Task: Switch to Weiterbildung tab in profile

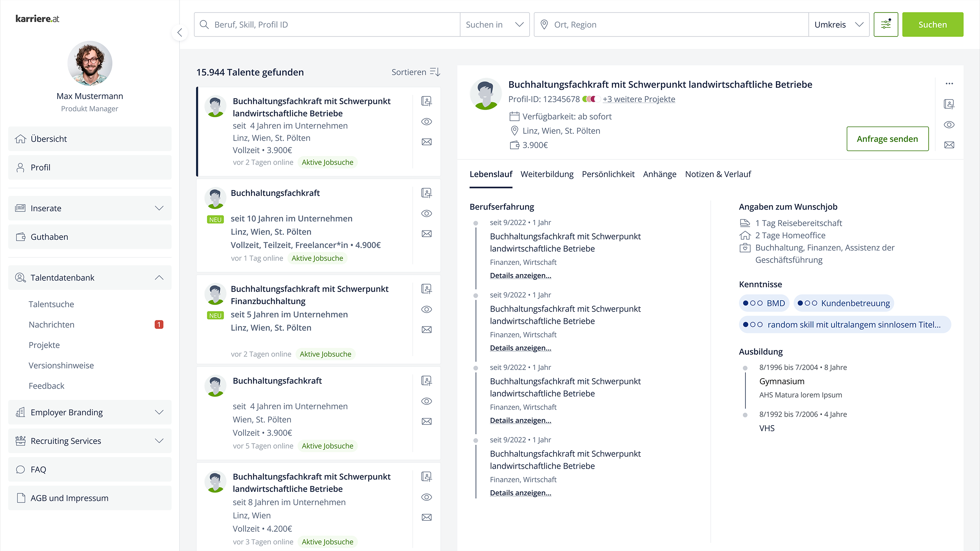Action: pos(546,174)
